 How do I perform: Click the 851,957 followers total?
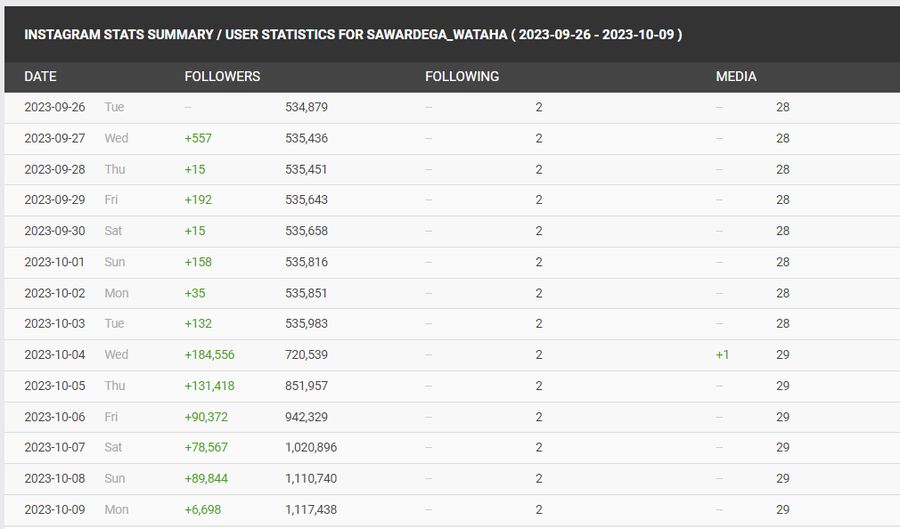click(307, 386)
